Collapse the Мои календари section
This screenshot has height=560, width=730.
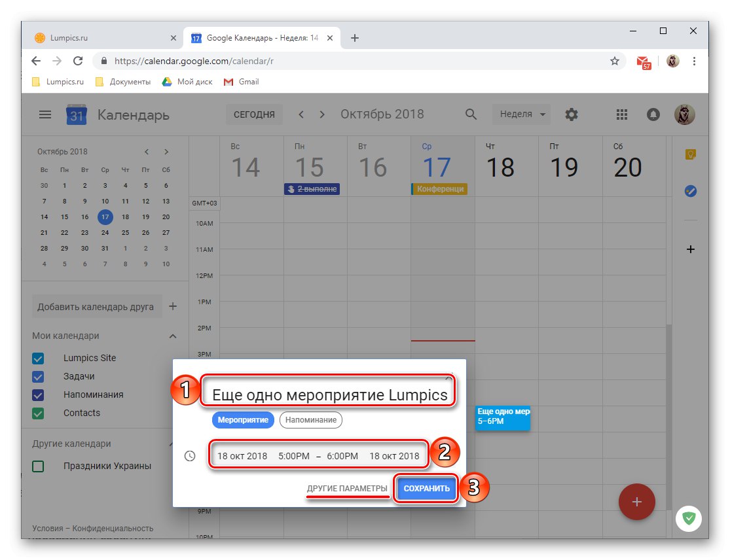pos(172,336)
